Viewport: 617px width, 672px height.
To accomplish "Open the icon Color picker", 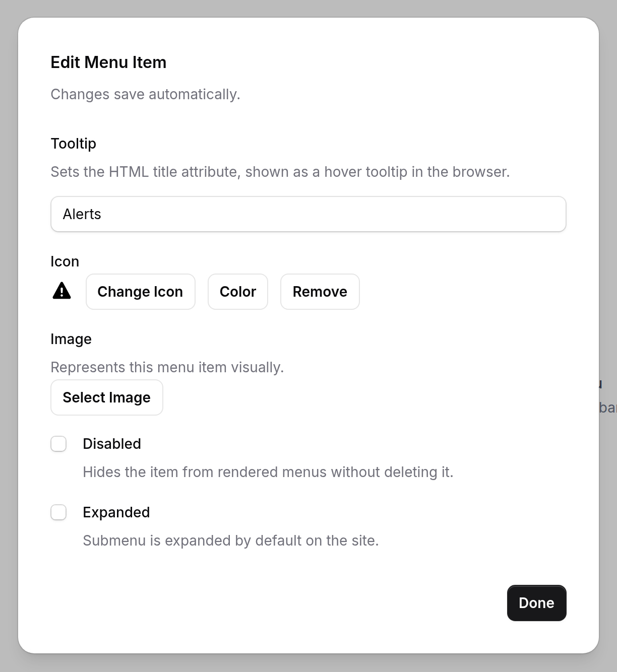I will [238, 292].
